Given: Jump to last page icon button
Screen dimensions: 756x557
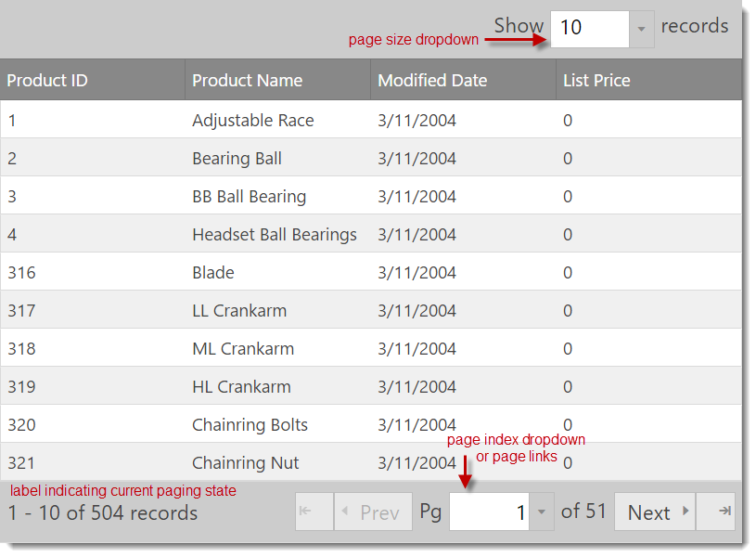Looking at the screenshot, I should point(715,512).
